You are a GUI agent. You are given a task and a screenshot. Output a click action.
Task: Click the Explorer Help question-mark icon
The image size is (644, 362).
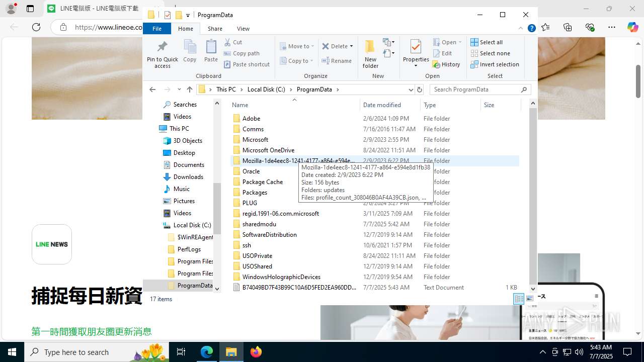pyautogui.click(x=531, y=29)
